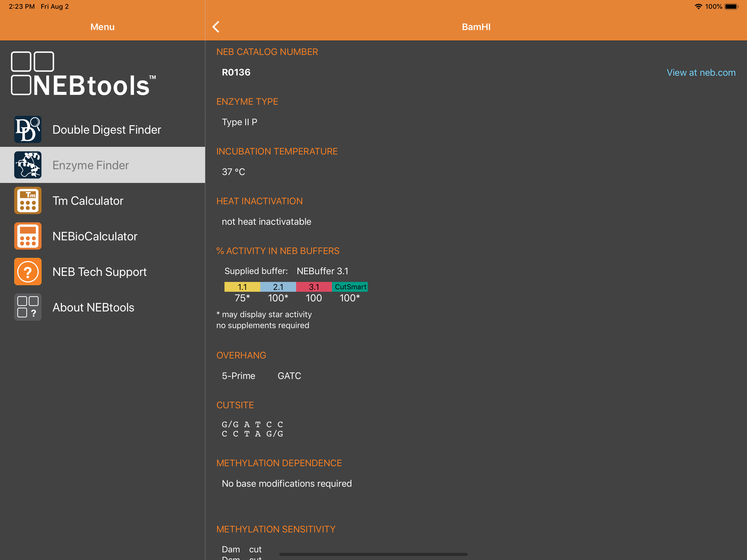Tap 'no supplements required' note
Viewport: 747px width, 560px height.
(262, 325)
